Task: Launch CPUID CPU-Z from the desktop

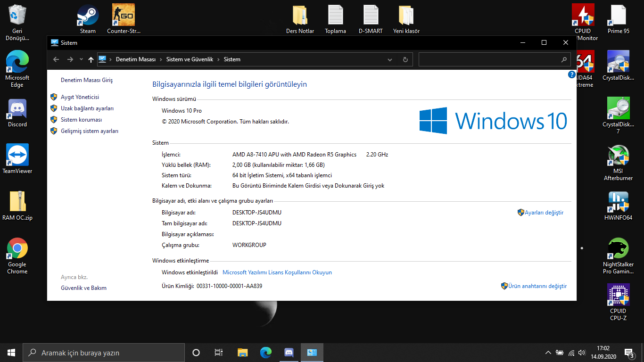Action: pos(618,302)
